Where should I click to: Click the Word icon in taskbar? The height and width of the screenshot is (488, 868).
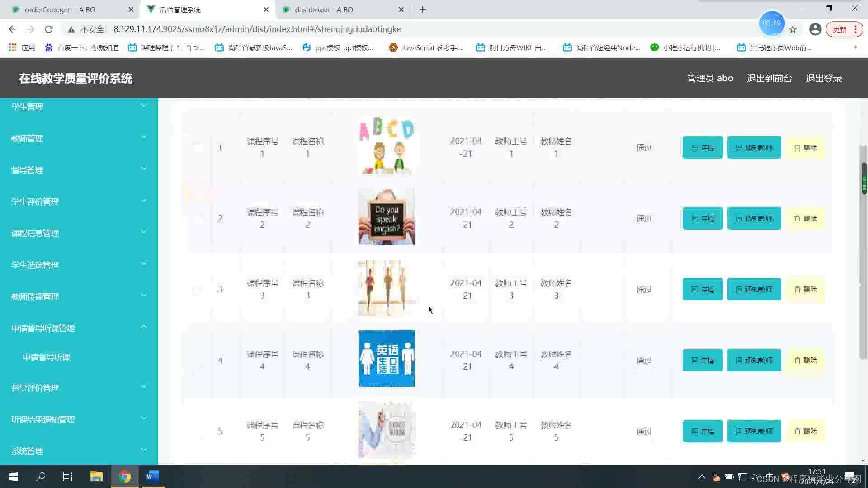coord(152,476)
